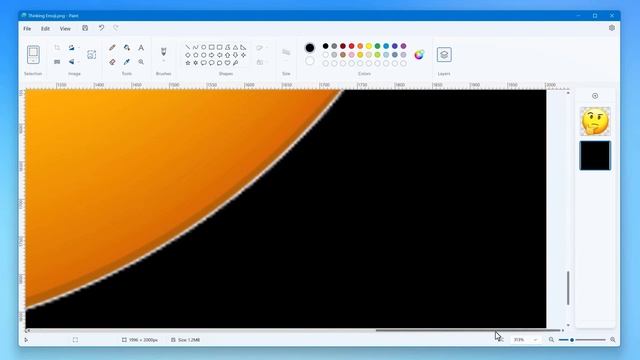Pick the Line shape

pos(188,47)
